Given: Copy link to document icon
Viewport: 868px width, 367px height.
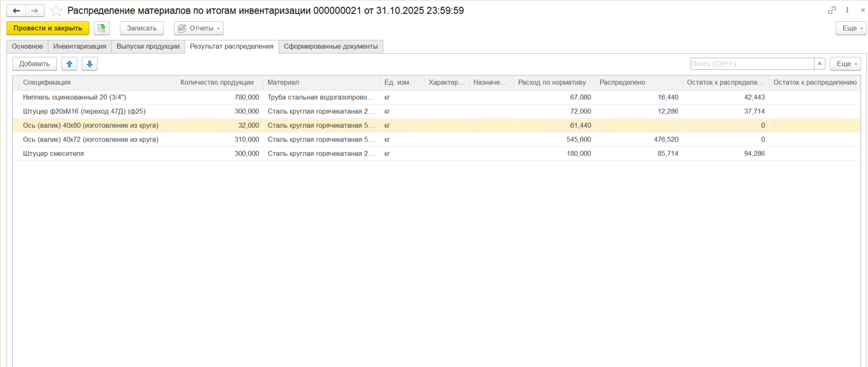Looking at the screenshot, I should (x=832, y=10).
